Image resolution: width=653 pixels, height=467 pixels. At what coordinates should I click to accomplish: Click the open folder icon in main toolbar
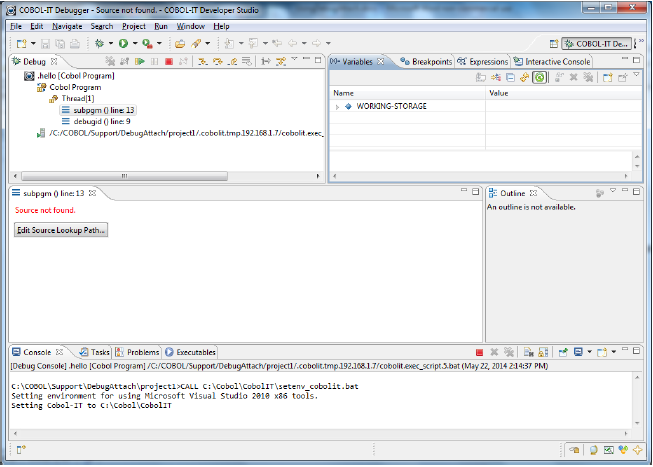[x=180, y=43]
